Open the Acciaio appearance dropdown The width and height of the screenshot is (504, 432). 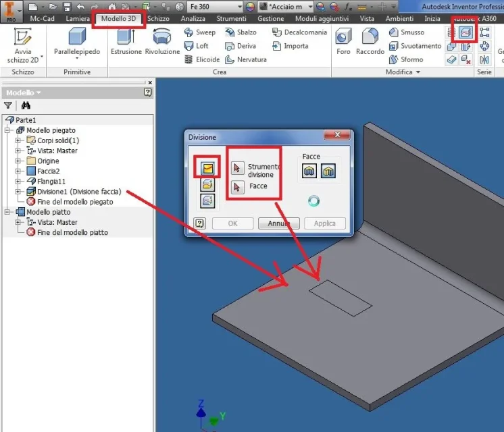coord(310,7)
